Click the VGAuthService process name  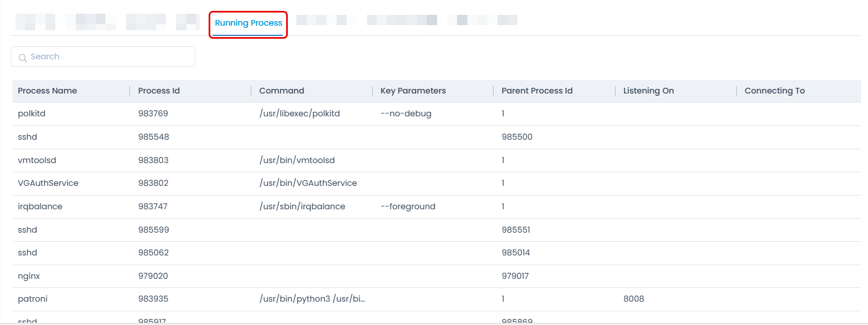48,183
